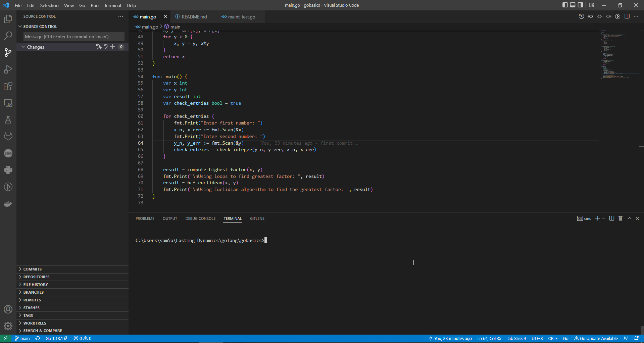This screenshot has width=644, height=343.
Task: Open the Terminal menu
Action: [112, 5]
